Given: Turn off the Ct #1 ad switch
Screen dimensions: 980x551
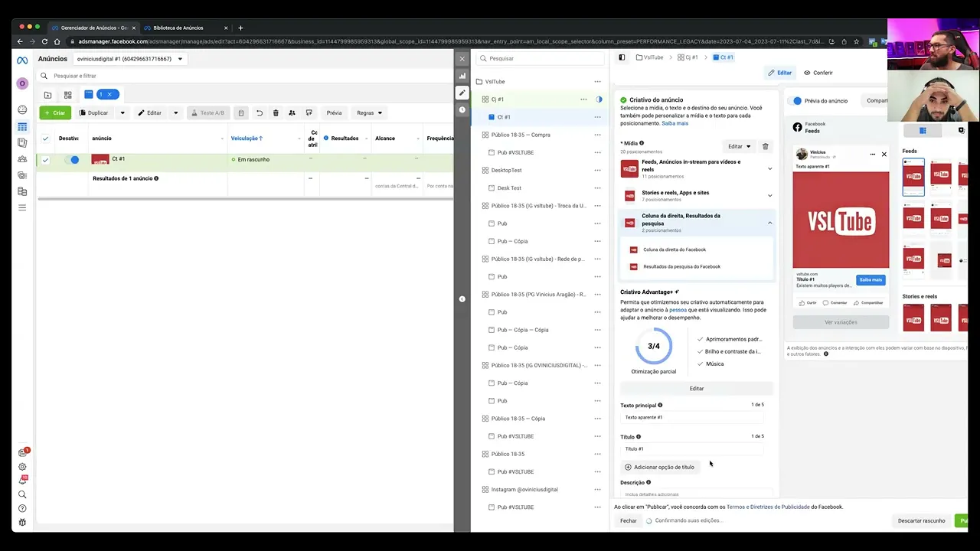Looking at the screenshot, I should [71, 160].
